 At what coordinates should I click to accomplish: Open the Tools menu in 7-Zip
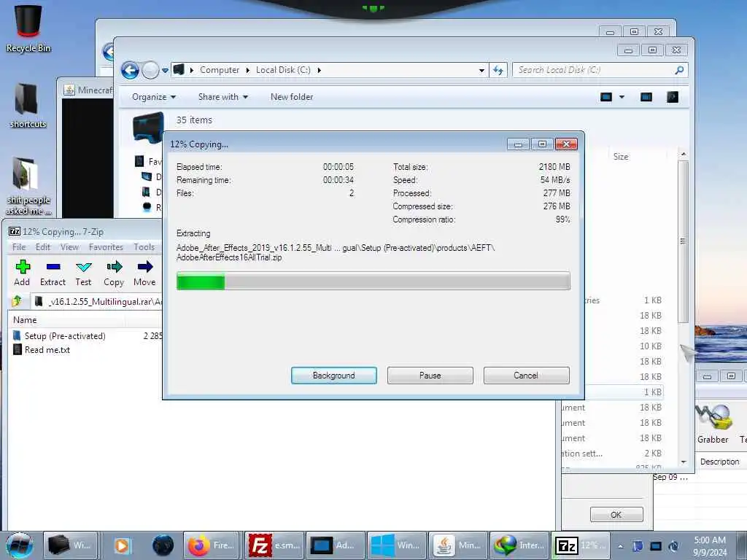(x=144, y=246)
